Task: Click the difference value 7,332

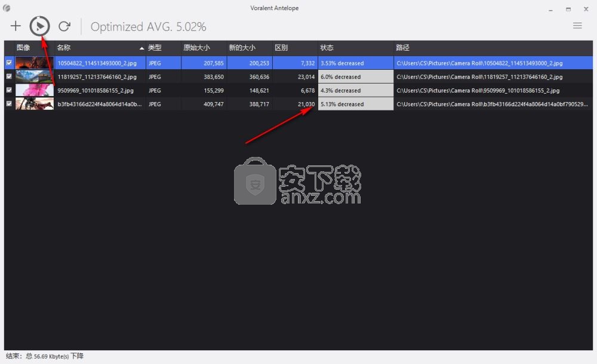Action: (x=307, y=63)
